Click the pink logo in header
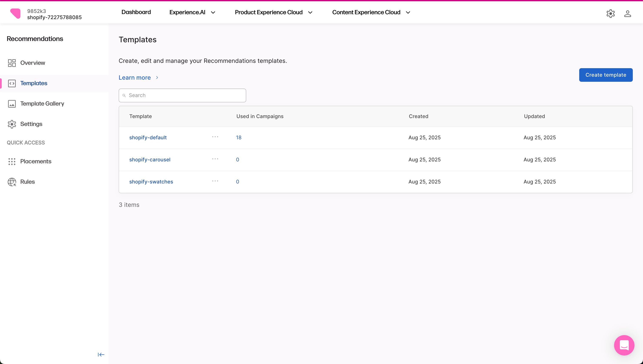 pyautogui.click(x=16, y=14)
